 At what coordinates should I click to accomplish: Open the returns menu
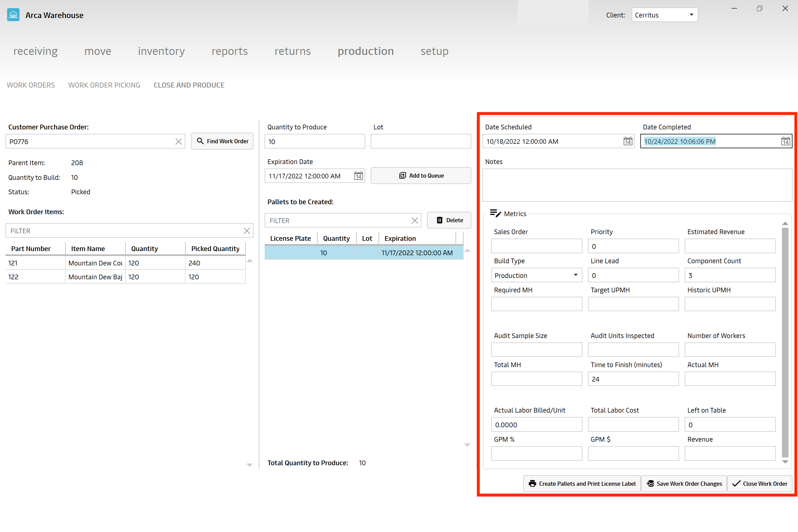point(293,51)
